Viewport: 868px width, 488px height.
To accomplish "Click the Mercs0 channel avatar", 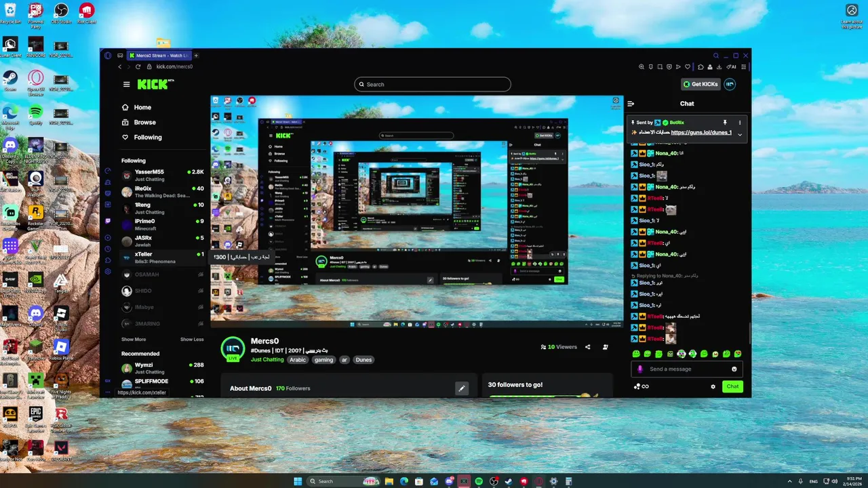I will 233,348.
